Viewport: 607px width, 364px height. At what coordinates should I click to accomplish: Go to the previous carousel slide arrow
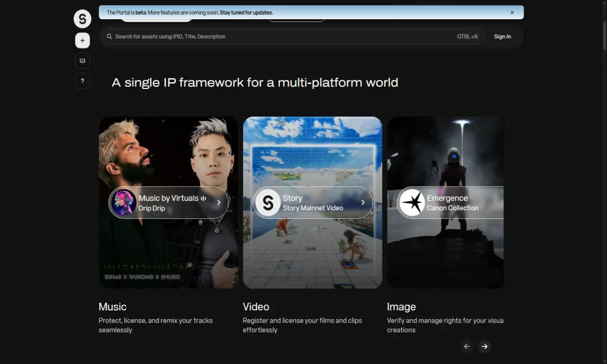tap(467, 346)
